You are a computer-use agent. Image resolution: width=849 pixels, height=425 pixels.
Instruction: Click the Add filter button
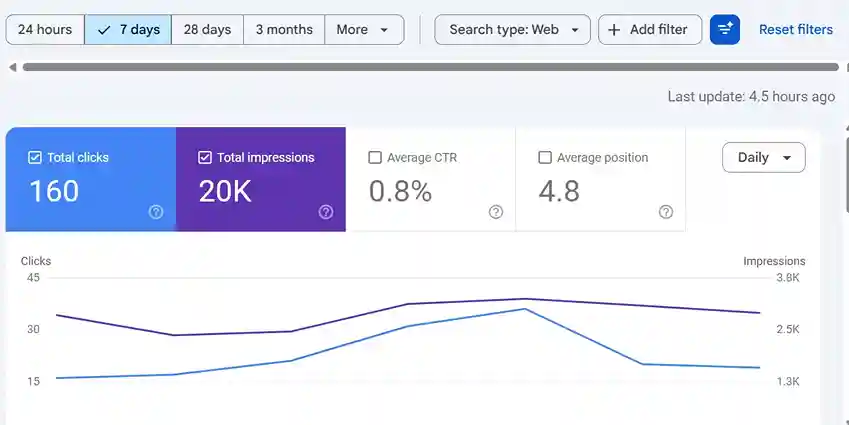650,30
